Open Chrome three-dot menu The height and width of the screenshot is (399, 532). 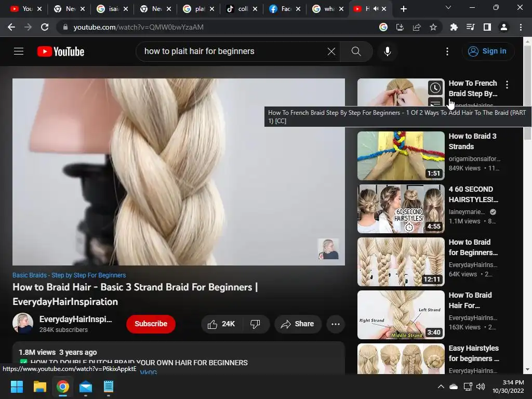pyautogui.click(x=521, y=27)
